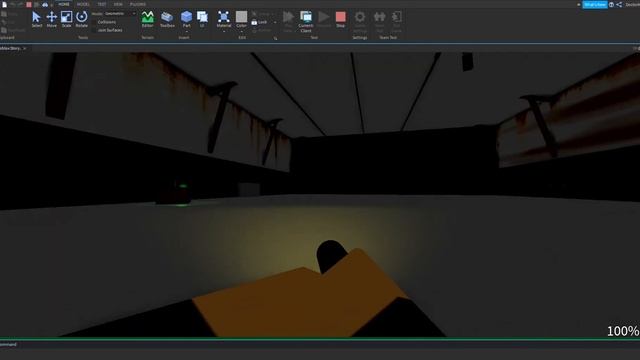The image size is (640, 360).
Task: Click the green glowing object in viewport
Action: pos(182,187)
